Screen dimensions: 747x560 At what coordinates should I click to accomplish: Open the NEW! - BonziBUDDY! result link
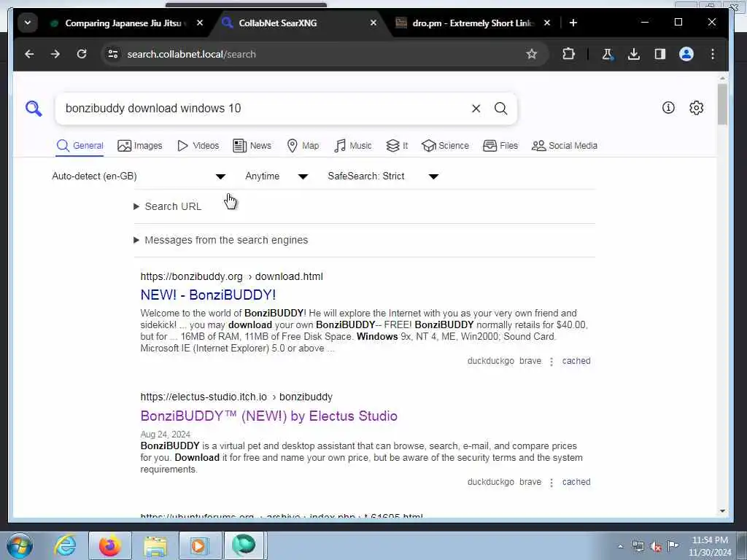pos(208,295)
